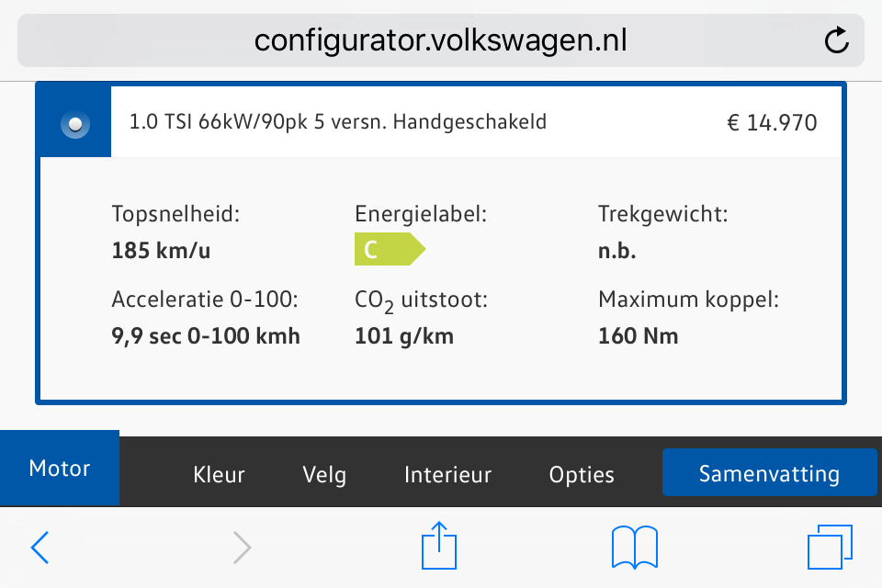The image size is (882, 588).
Task: Click the green energy label C badge
Action: point(390,249)
